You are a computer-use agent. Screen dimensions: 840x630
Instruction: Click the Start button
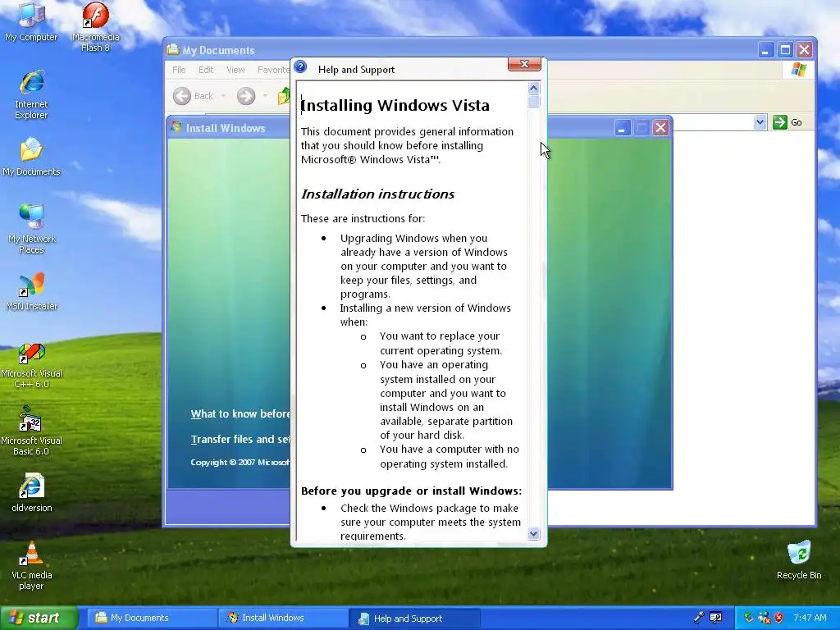click(x=39, y=618)
